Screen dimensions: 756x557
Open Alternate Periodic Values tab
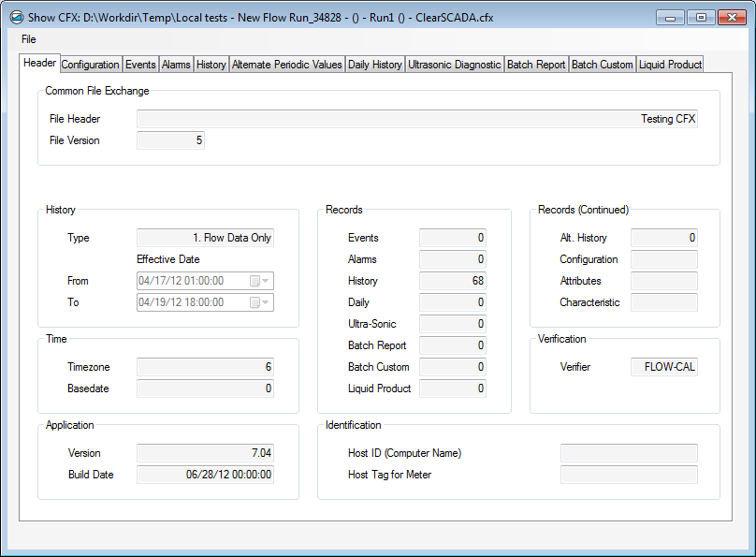pos(286,65)
